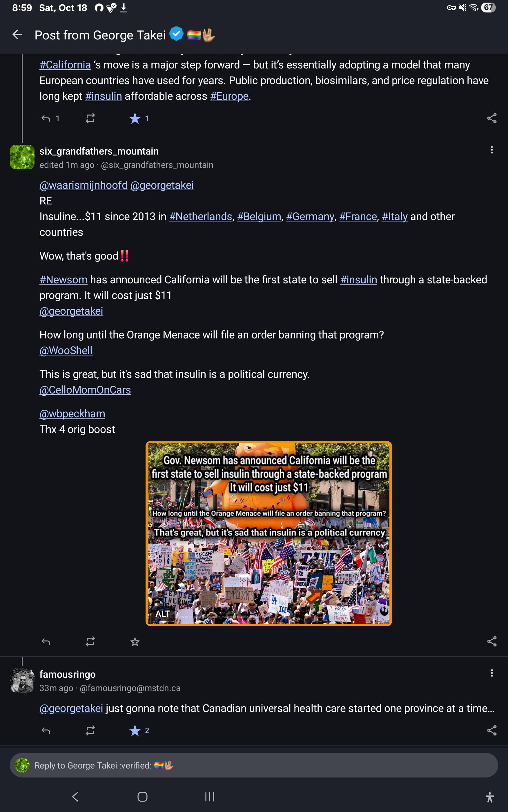
Task: Reply to the famousringo post
Action: (46, 730)
